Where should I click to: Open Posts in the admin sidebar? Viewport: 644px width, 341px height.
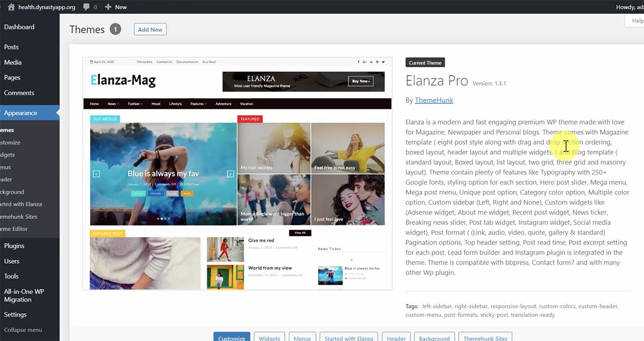[11, 47]
